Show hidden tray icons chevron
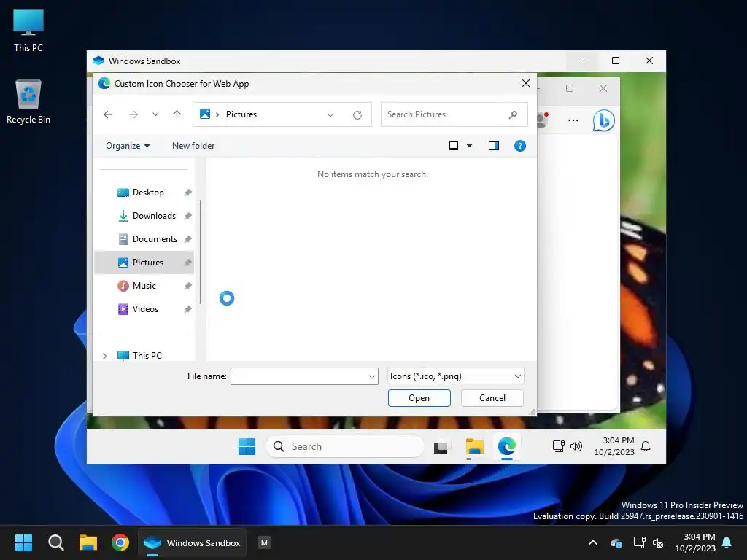This screenshot has width=747, height=560. (593, 542)
